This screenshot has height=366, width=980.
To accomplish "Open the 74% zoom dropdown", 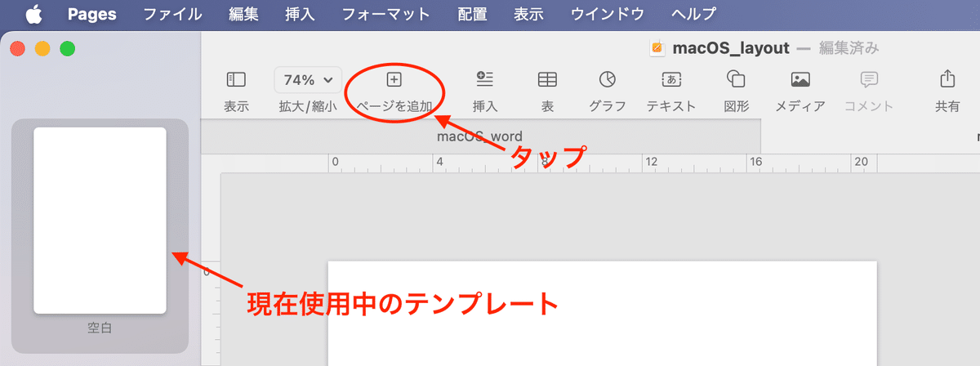I will [x=308, y=80].
